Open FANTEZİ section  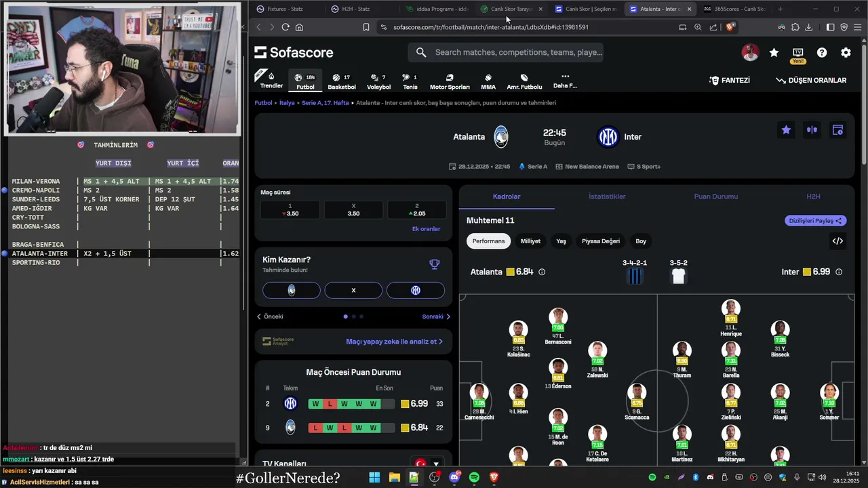pyautogui.click(x=730, y=80)
